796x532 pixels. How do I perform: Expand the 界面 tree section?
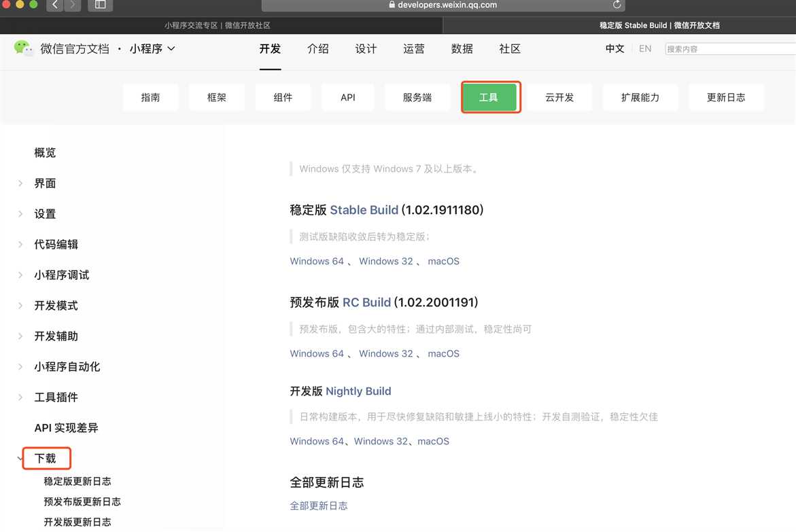pyautogui.click(x=20, y=183)
